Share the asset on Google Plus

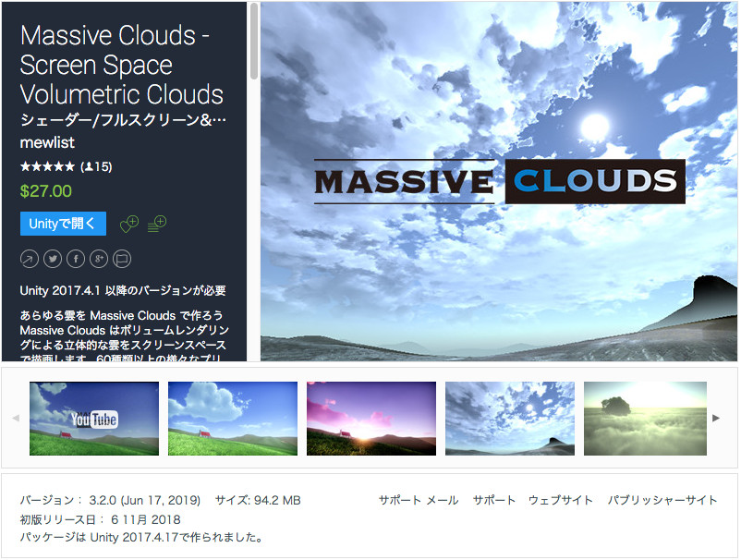tap(99, 259)
